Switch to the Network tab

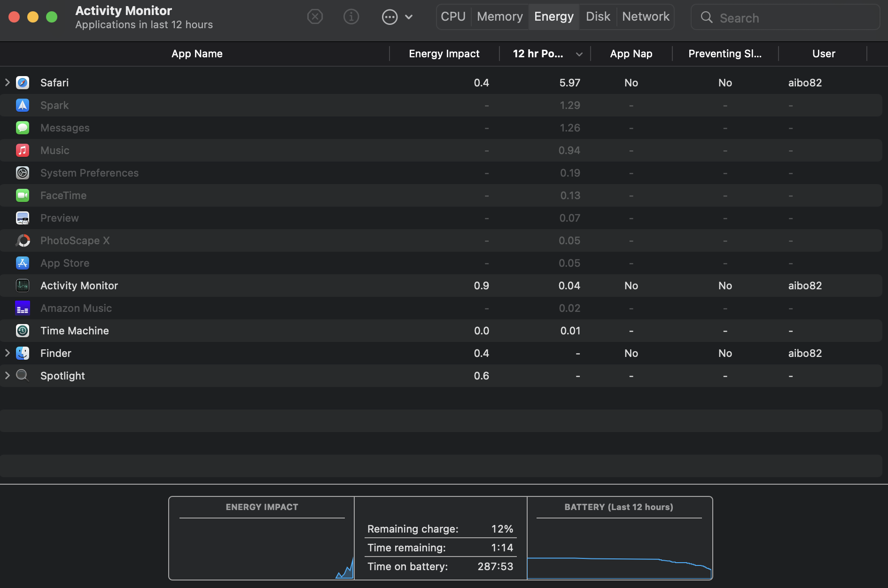coord(646,17)
